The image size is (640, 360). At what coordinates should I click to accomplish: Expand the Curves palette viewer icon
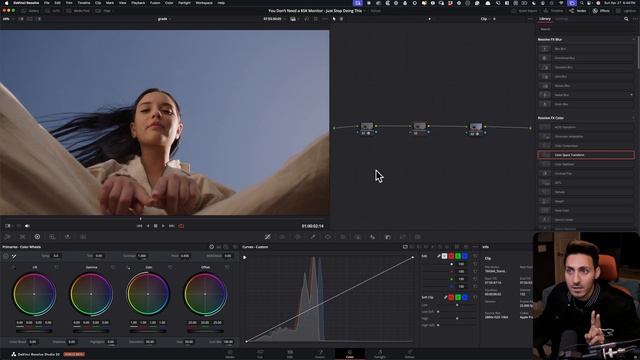pos(405,247)
